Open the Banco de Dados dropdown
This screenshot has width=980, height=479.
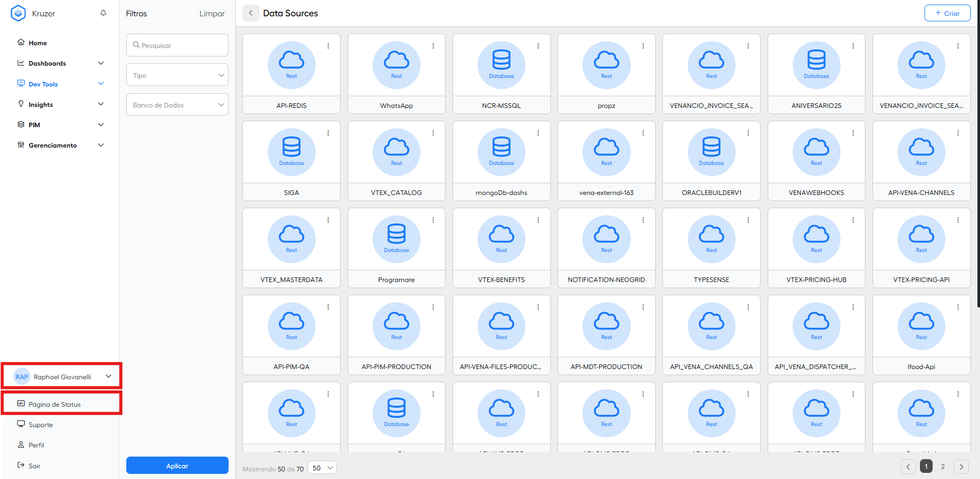click(177, 105)
